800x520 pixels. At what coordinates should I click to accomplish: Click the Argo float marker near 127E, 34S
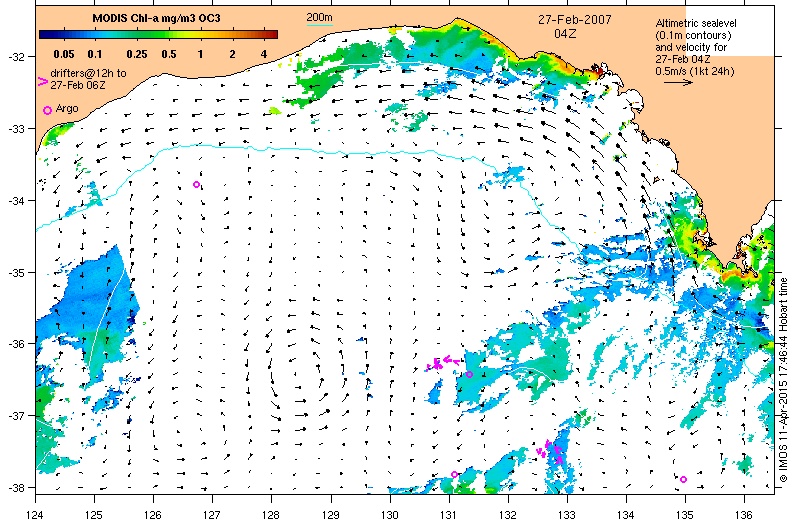(196, 185)
